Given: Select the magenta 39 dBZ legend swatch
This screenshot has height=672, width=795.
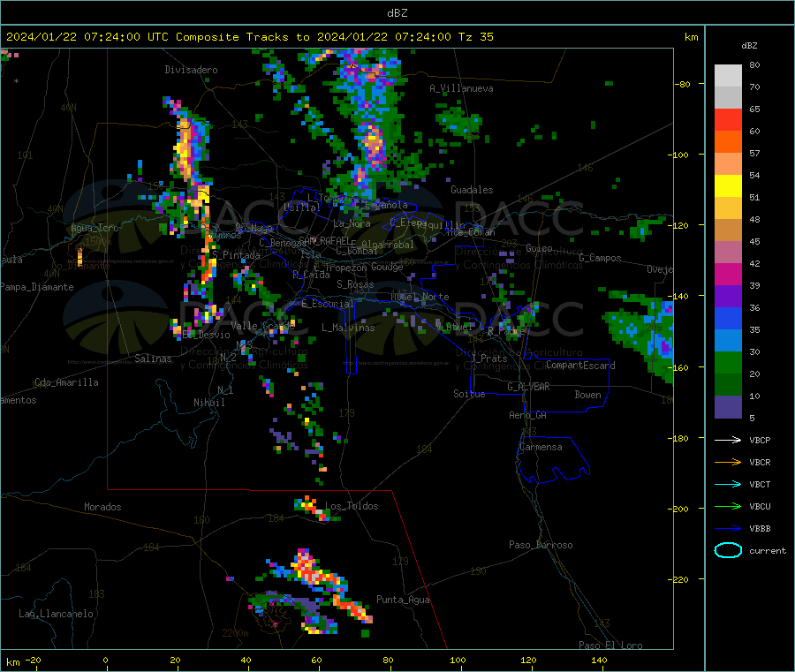Looking at the screenshot, I should coord(728,274).
